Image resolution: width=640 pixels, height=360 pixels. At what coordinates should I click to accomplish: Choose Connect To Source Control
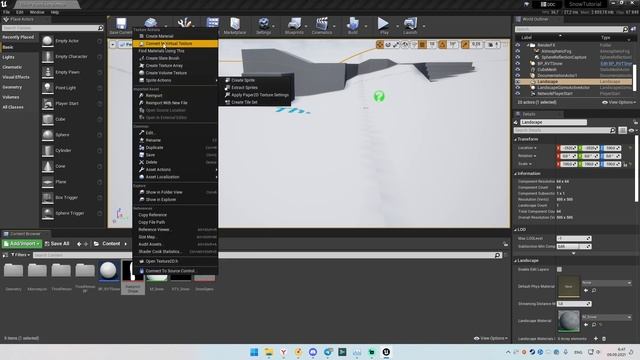[x=176, y=271]
